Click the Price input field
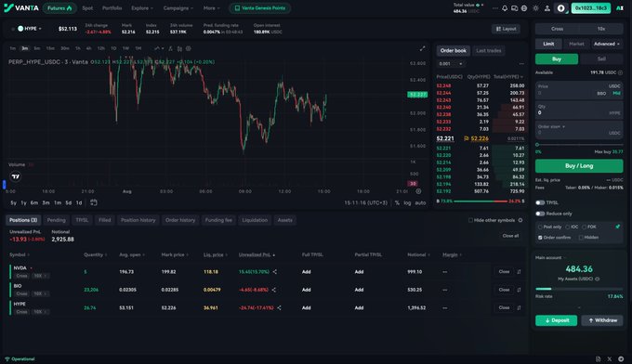Image resolution: width=632 pixels, height=364 pixels. click(x=579, y=90)
